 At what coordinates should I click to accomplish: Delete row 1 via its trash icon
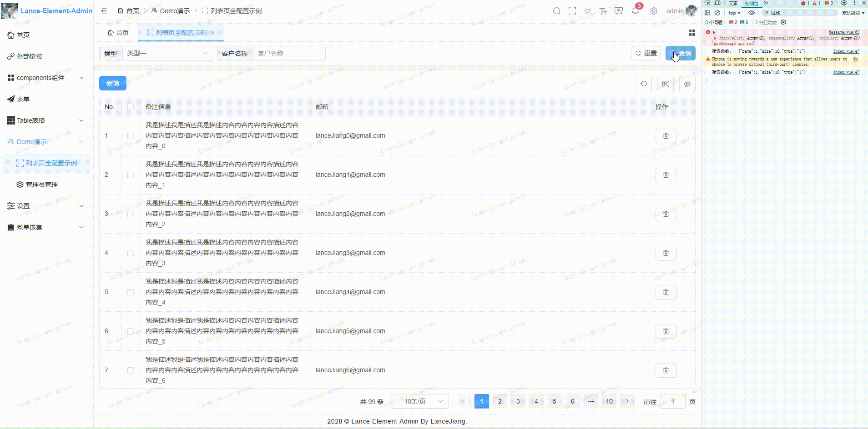pos(666,135)
